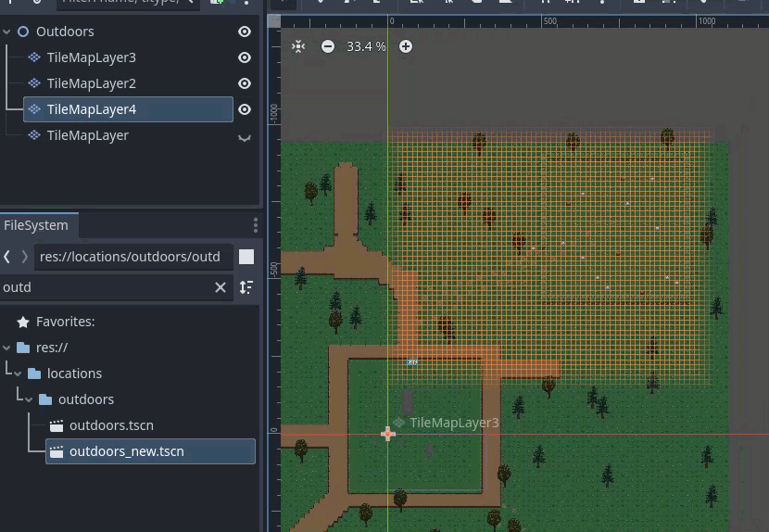The image size is (769, 532).
Task: Collapse the Outdoors root node
Action: (7, 32)
